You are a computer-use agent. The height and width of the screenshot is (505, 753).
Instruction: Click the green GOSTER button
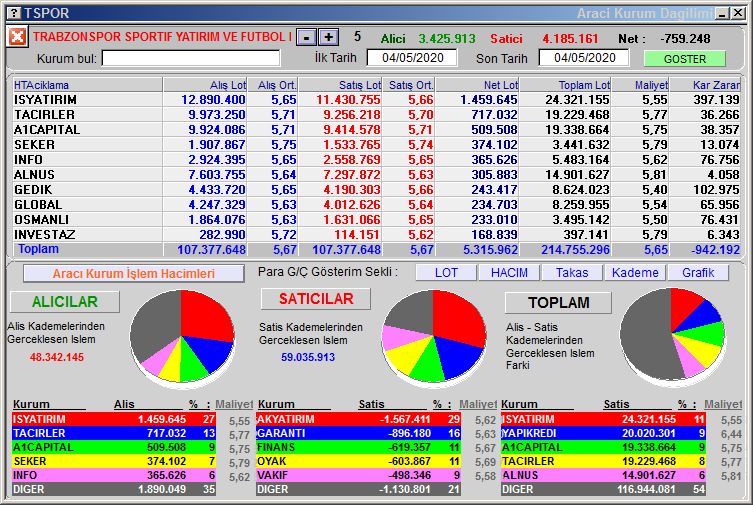[685, 59]
